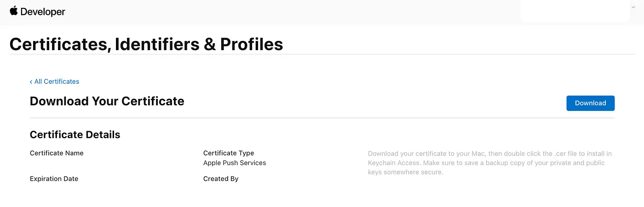Select the Expiration Date label
This screenshot has height=207, width=644.
point(54,179)
